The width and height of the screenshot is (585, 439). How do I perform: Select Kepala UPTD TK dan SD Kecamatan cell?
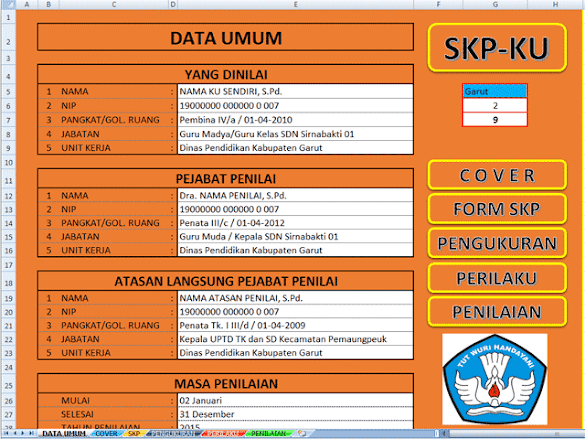tap(295, 339)
